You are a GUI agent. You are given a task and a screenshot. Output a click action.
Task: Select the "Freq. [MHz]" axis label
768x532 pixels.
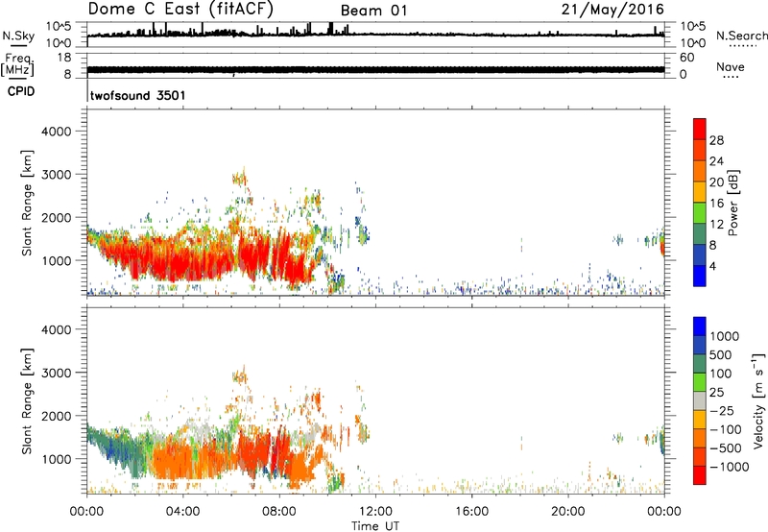pos(17,64)
